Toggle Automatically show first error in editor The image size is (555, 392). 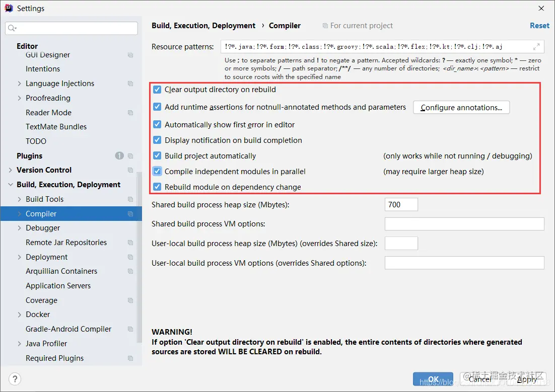(157, 124)
